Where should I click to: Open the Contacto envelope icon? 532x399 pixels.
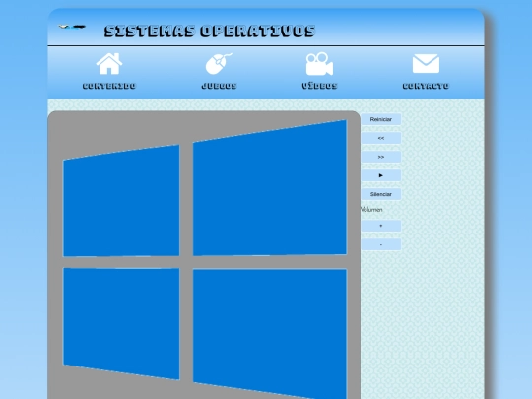click(426, 63)
